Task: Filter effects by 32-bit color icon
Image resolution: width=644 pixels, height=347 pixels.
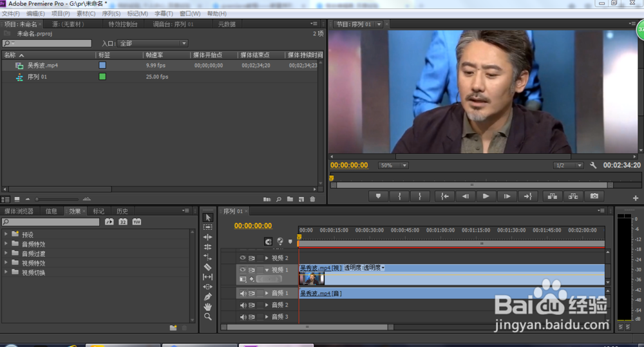Action: point(123,221)
